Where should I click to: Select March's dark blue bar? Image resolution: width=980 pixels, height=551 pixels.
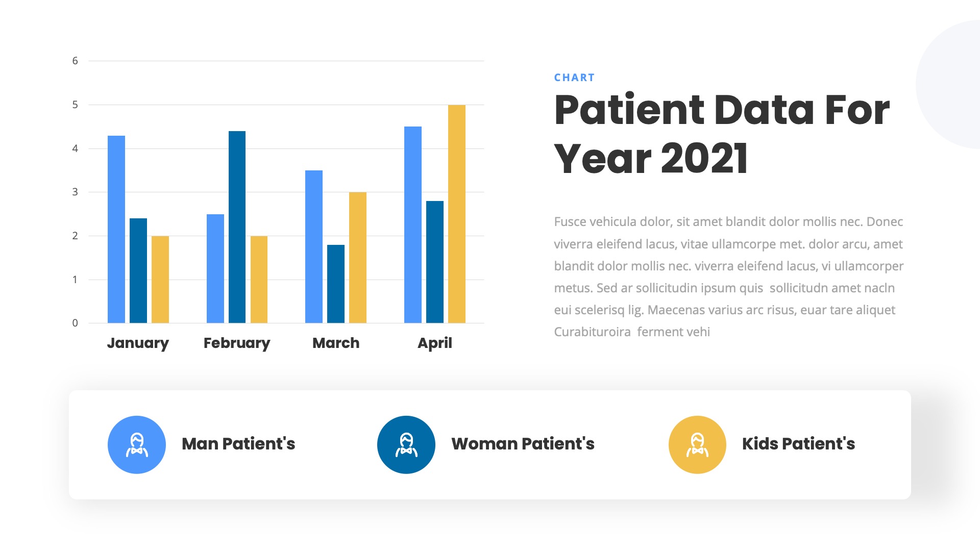(336, 284)
